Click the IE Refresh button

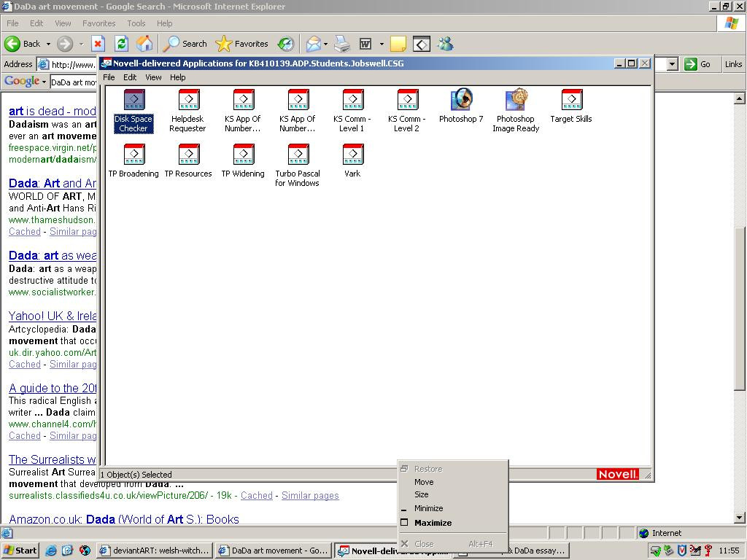point(122,44)
